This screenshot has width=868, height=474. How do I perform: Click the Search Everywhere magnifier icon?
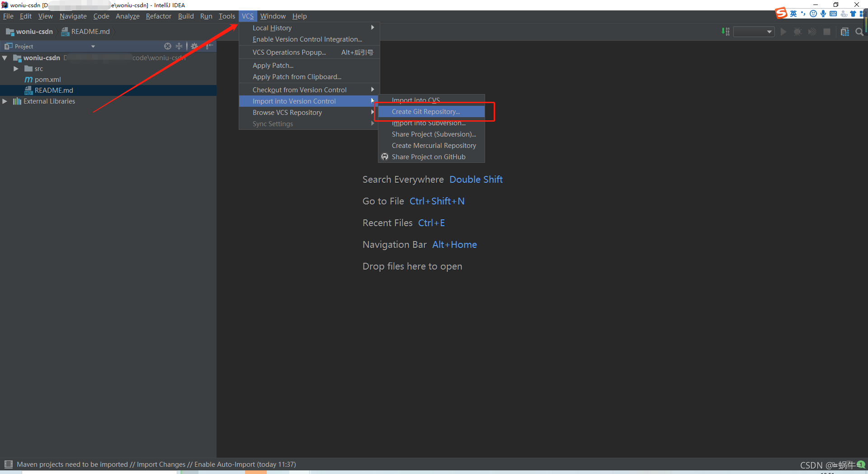[859, 32]
